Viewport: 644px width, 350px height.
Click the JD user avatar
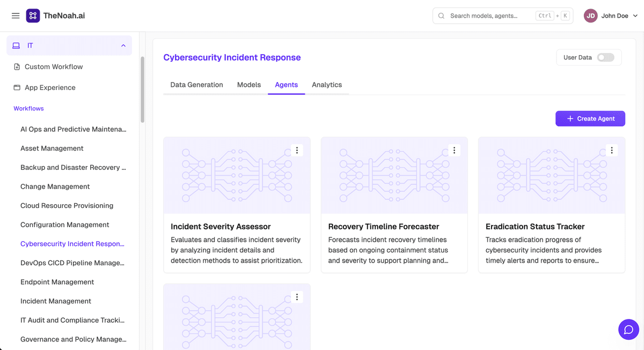click(590, 16)
